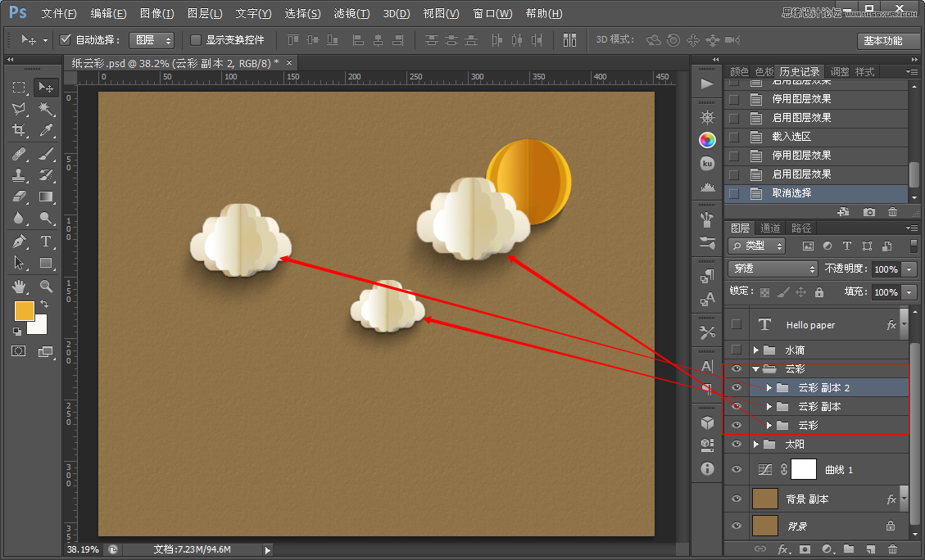Select the Pen tool

[x=19, y=241]
